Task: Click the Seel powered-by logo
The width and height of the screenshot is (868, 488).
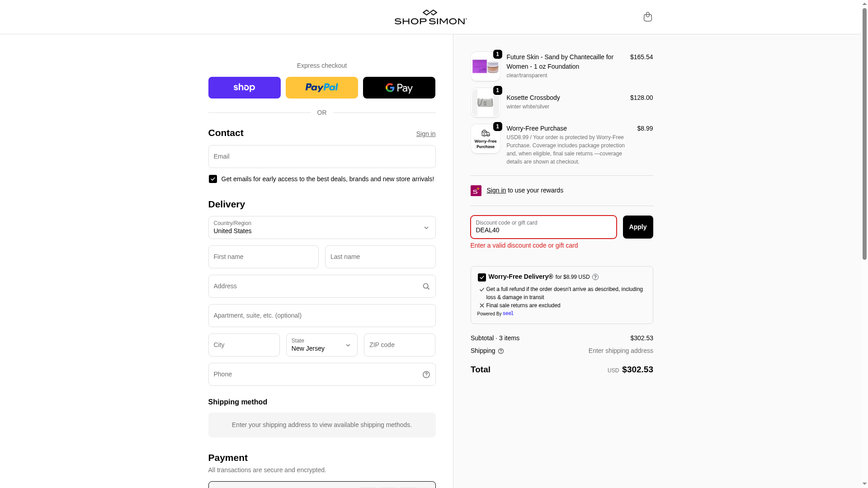Action: pos(508,314)
